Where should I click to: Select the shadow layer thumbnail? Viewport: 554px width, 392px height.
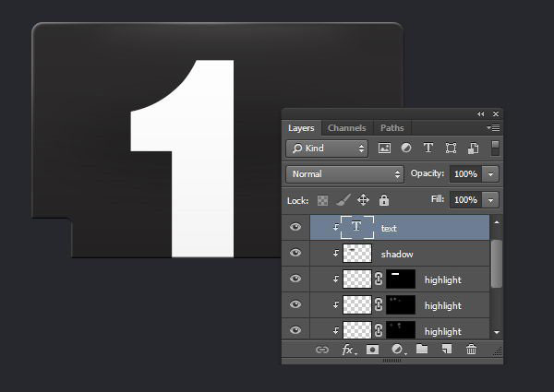tap(357, 254)
